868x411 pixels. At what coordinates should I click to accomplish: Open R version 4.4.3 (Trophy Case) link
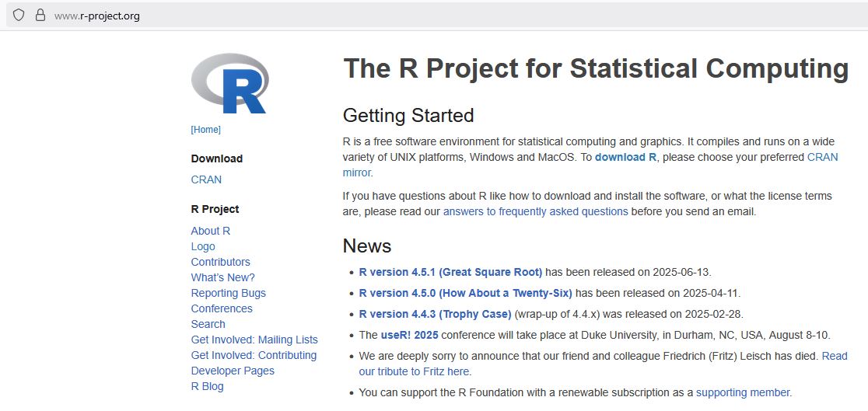coord(435,314)
